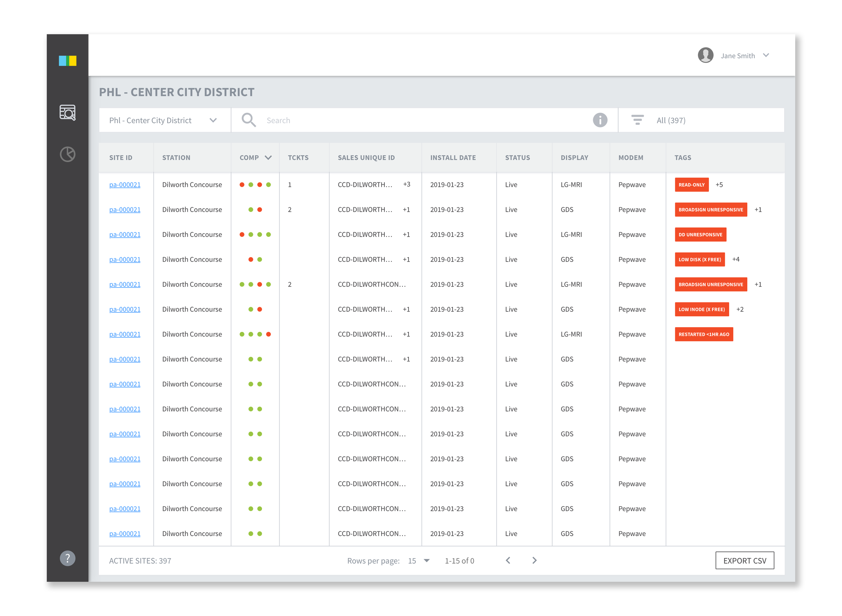Click Jane Smith's avatar icon

point(706,56)
